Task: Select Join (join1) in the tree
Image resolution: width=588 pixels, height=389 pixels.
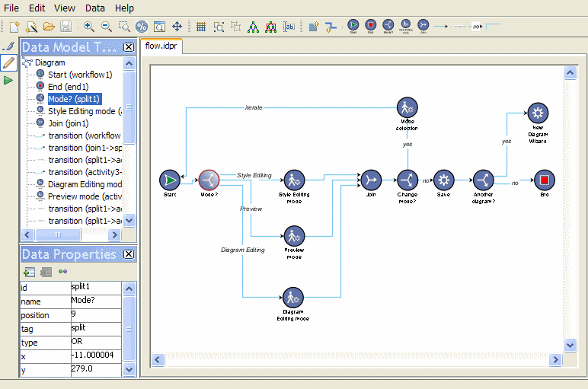Action: (68, 123)
